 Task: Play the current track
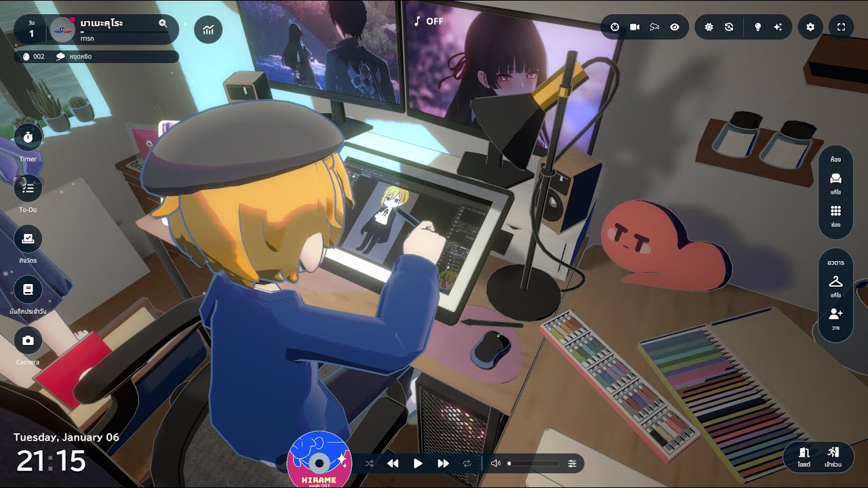(418, 464)
